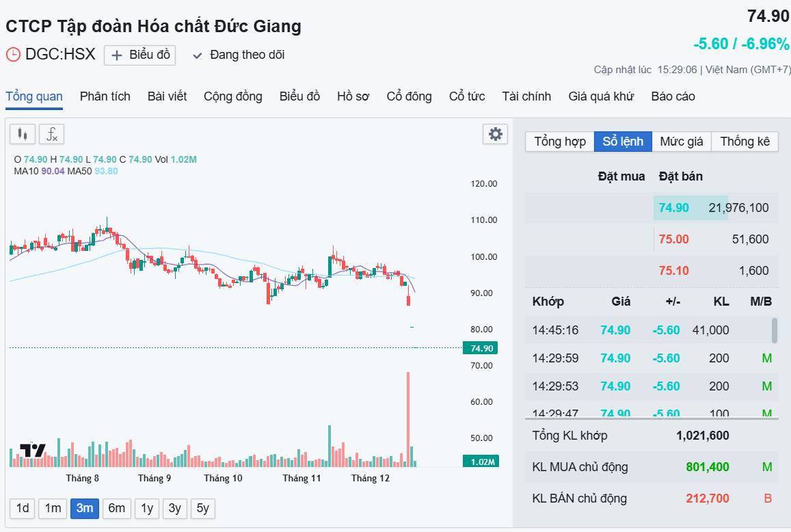Switch to the Phân tích tab
The image size is (791, 532).
pos(105,96)
